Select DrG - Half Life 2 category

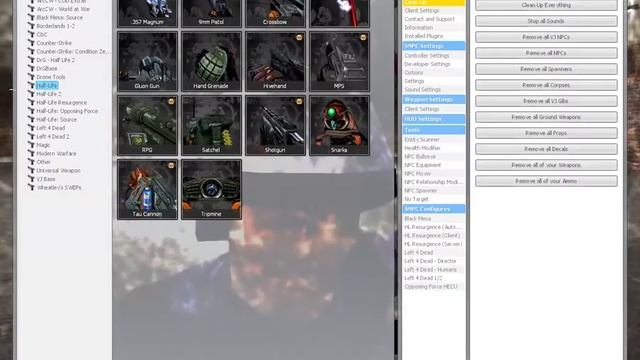point(56,60)
